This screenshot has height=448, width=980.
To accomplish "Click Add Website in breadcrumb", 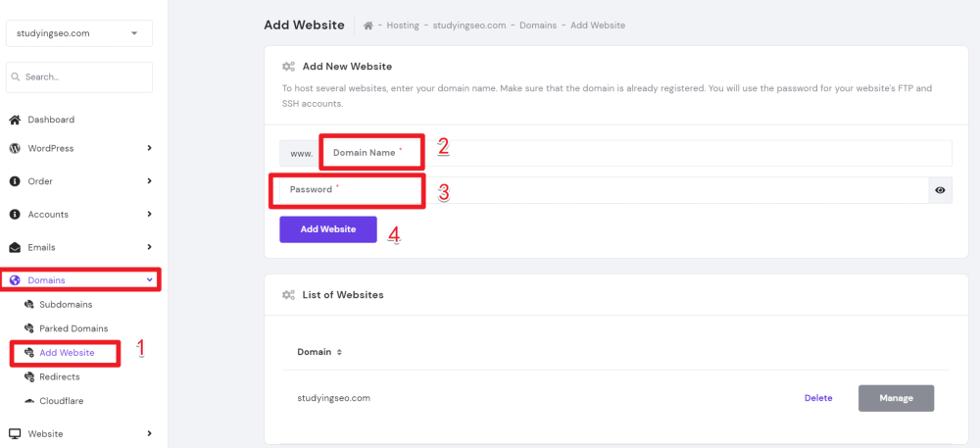I will point(598,25).
